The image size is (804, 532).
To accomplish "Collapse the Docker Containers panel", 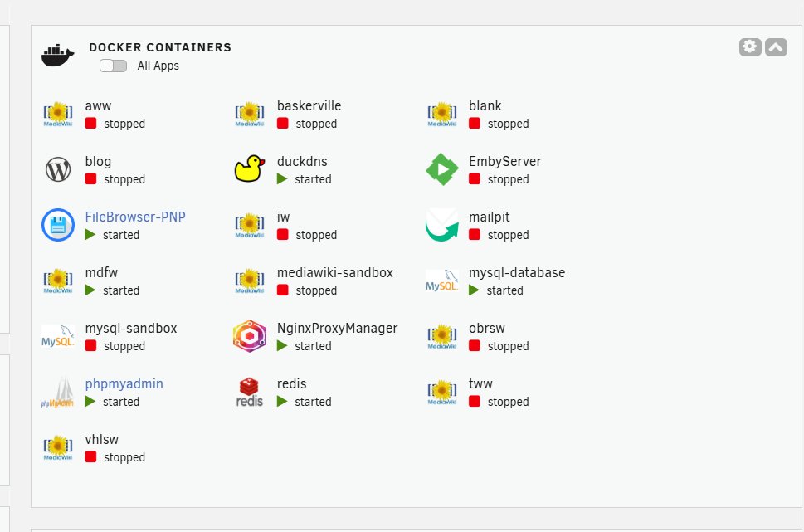I will 777,47.
